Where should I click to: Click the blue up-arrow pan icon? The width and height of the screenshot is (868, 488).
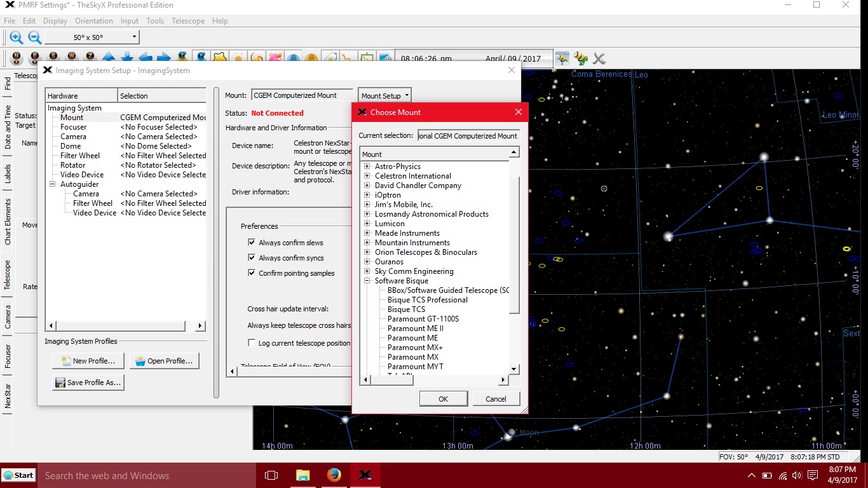(108, 56)
